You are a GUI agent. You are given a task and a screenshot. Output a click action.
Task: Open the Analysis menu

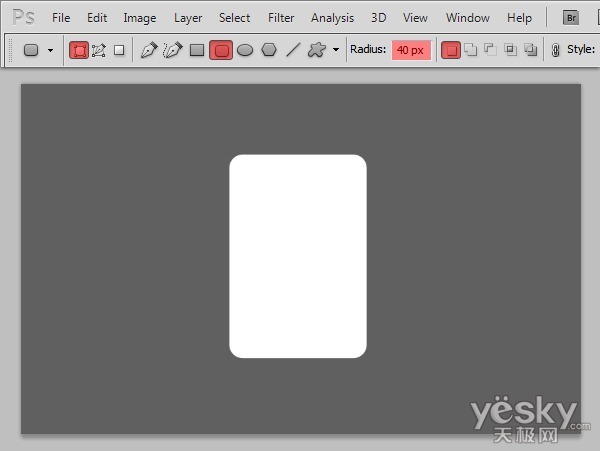(x=333, y=18)
